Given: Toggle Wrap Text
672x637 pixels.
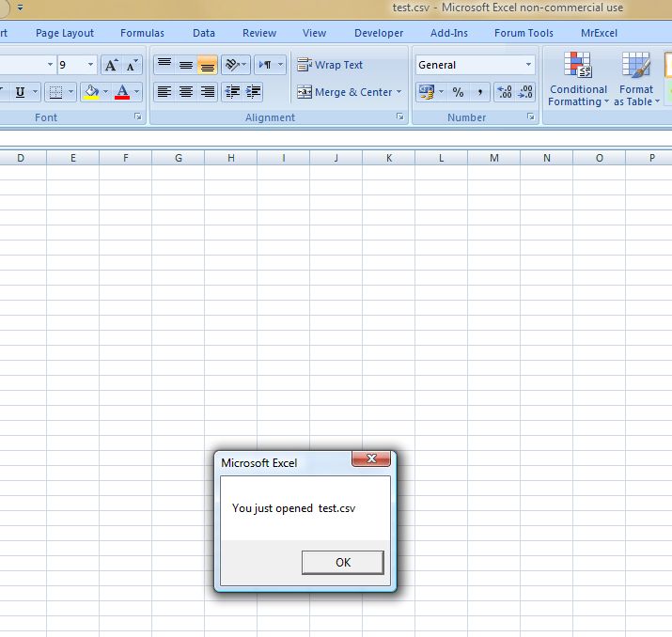Looking at the screenshot, I should click(330, 65).
